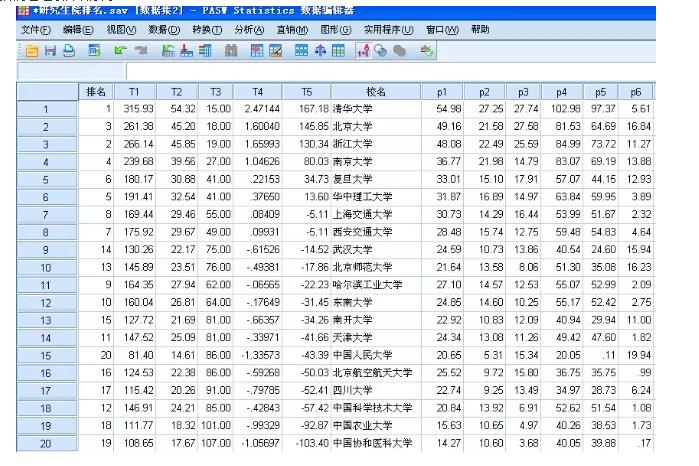
Task: Click the Use variable sets icon
Action: coord(381,51)
